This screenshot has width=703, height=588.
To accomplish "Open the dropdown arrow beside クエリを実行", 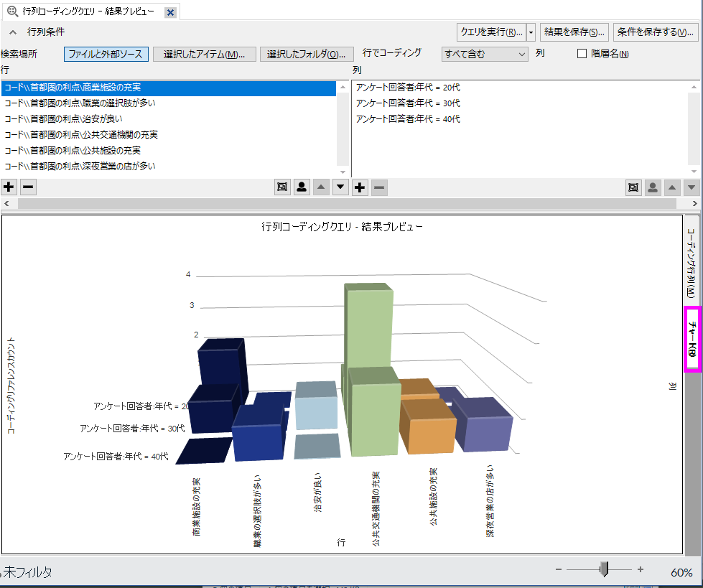I will [x=531, y=32].
